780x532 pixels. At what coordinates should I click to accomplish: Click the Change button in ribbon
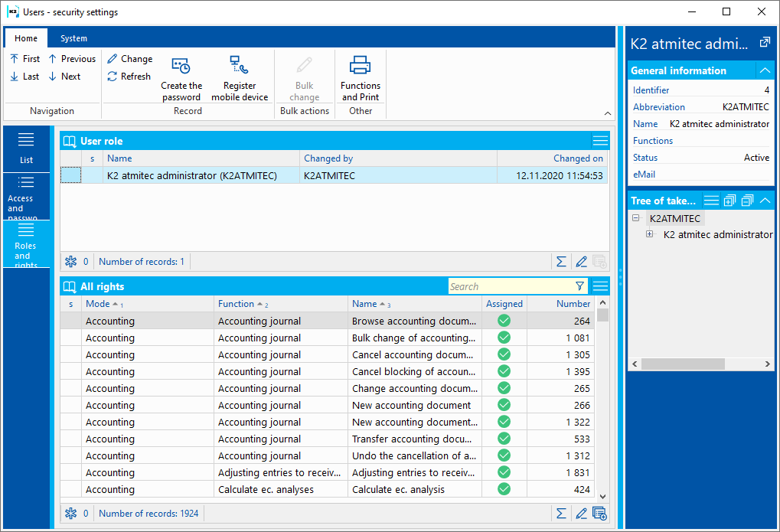[129, 59]
